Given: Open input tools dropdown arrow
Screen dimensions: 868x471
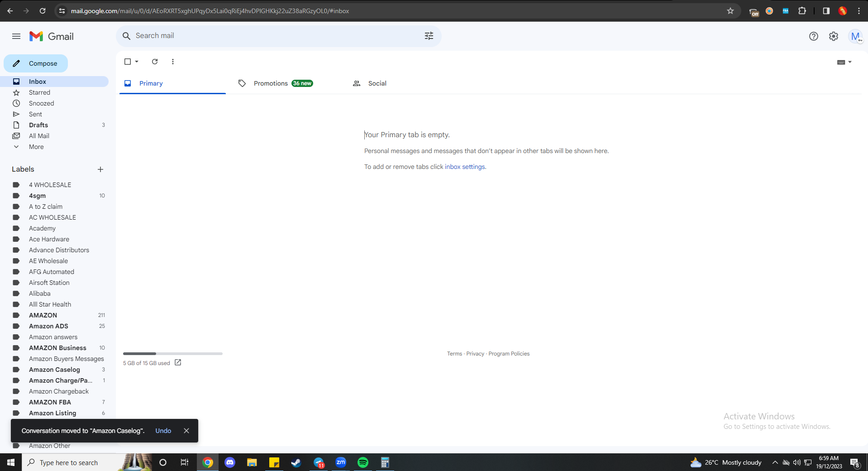Looking at the screenshot, I should (850, 62).
